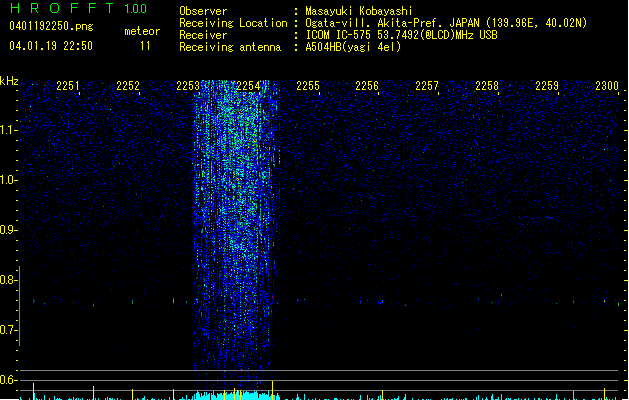Image resolution: width=629 pixels, height=400 pixels.
Task: Click observer name Masayuki Kobayashi
Action: point(359,11)
